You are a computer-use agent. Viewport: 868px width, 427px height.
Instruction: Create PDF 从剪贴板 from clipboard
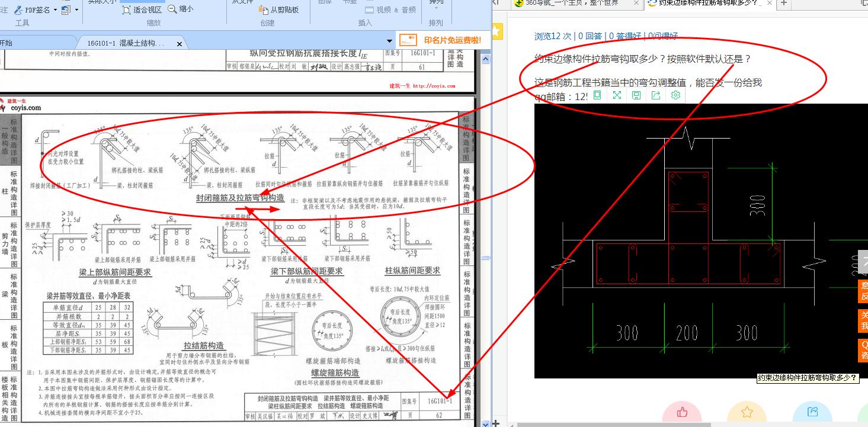(x=278, y=9)
